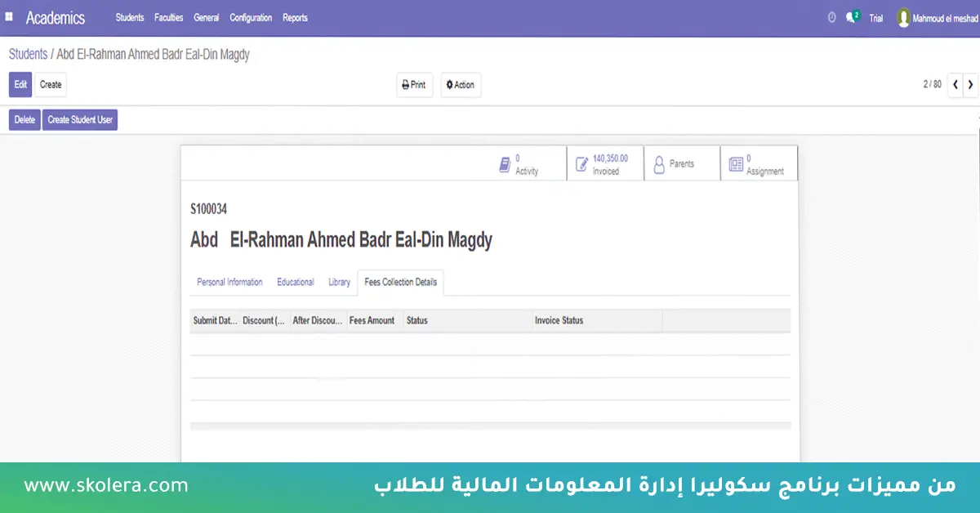Image resolution: width=980 pixels, height=513 pixels.
Task: Click Mahmoud el meshad user avatar
Action: click(903, 17)
